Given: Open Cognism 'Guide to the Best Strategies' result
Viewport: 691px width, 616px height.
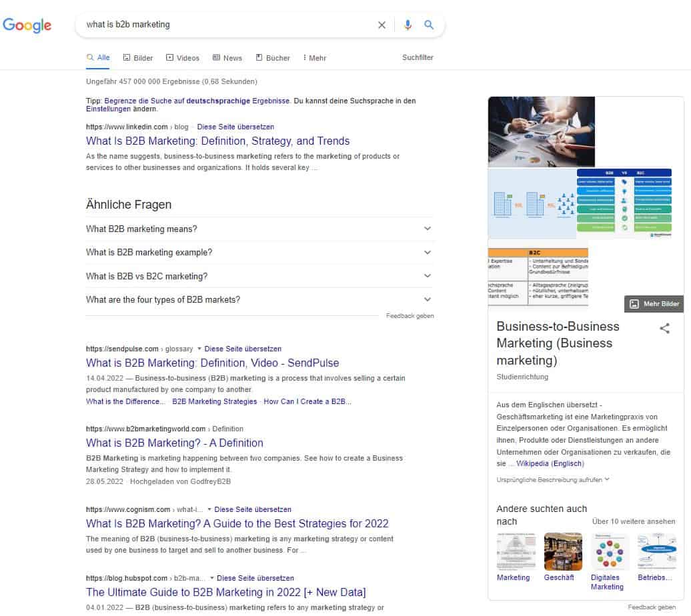Looking at the screenshot, I should [237, 523].
